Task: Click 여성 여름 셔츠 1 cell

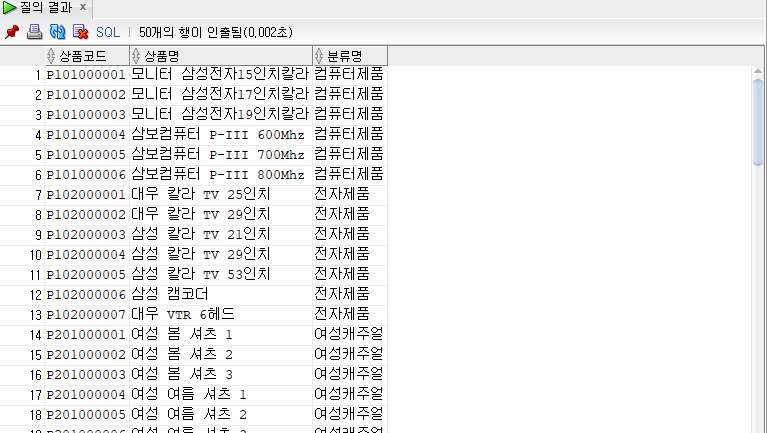Action: [221, 395]
